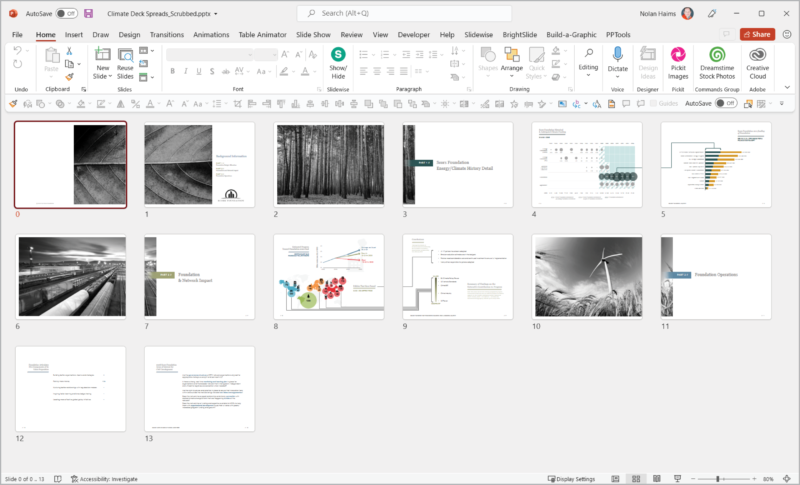
Task: Click the Arrange tool icon
Action: [511, 54]
